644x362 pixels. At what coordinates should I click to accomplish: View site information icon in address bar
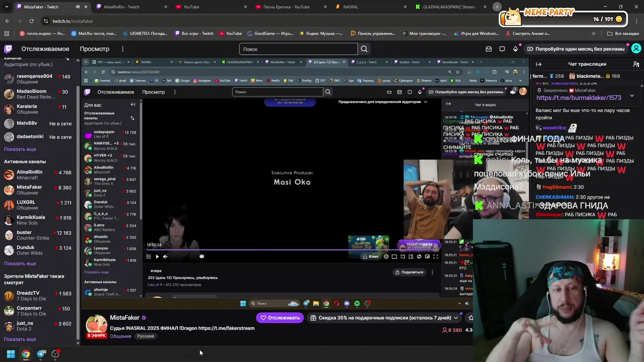coord(46,21)
